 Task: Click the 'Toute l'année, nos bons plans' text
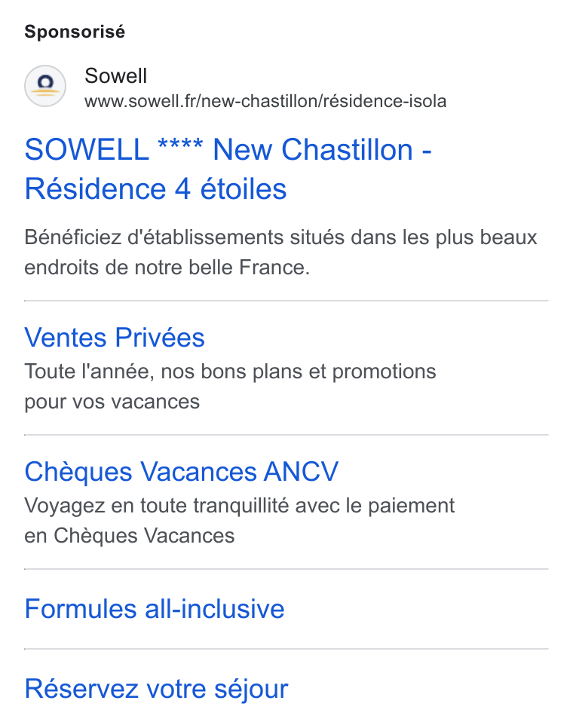230,372
